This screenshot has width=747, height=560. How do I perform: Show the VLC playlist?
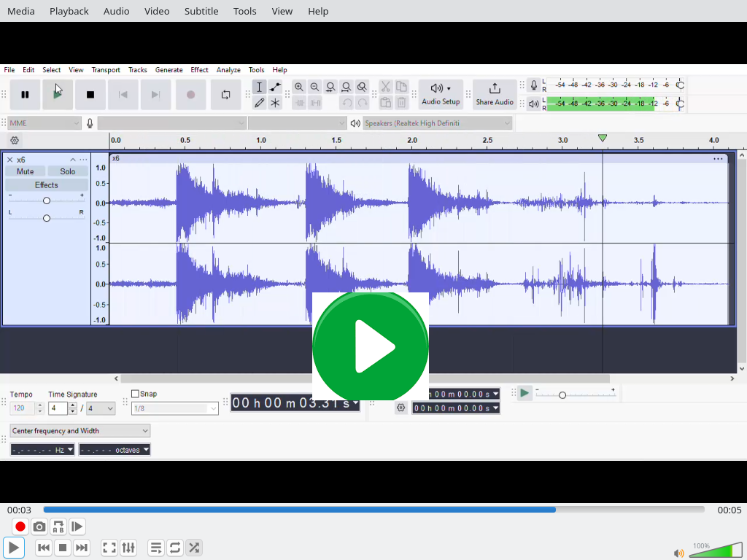coord(156,548)
